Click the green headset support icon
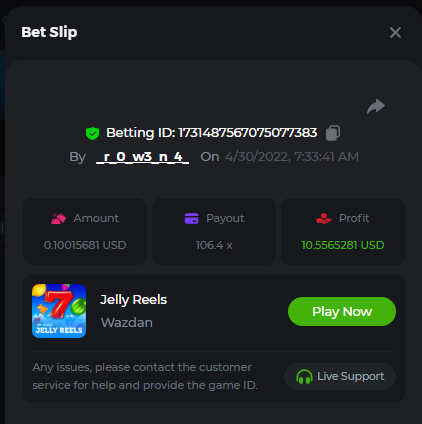This screenshot has width=422, height=424. 304,377
